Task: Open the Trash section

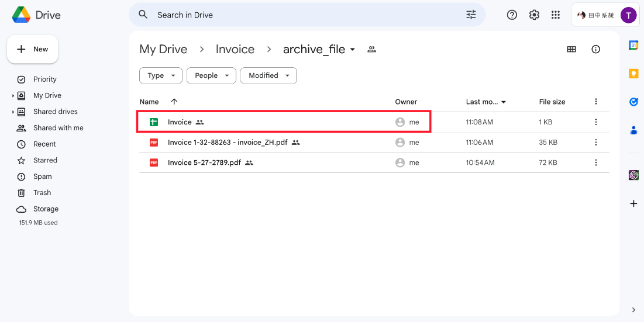Action: click(42, 193)
